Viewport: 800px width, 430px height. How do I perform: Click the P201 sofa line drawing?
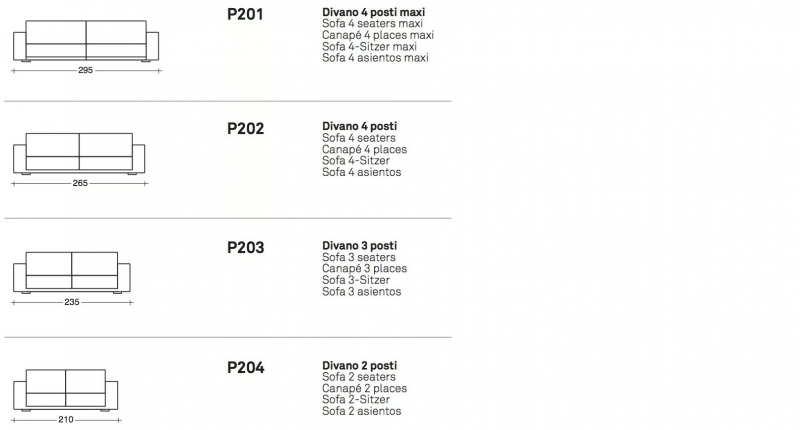click(86, 41)
